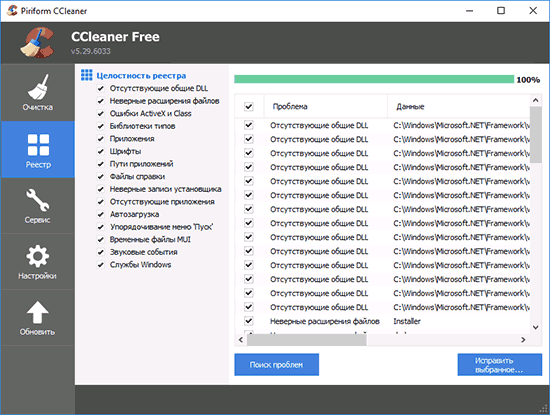This screenshot has height=415, width=550.
Task: Sort results by Данные column
Action: click(459, 106)
